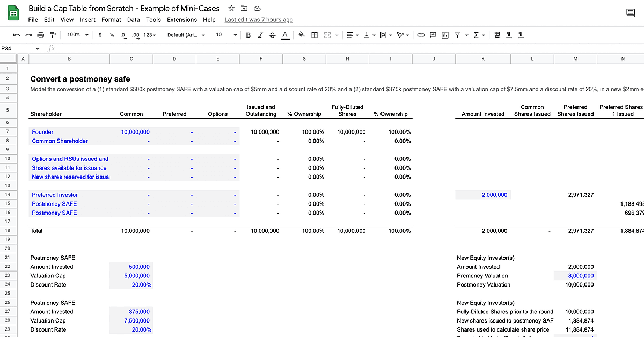
Task: Print the spreadsheet
Action: point(41,35)
